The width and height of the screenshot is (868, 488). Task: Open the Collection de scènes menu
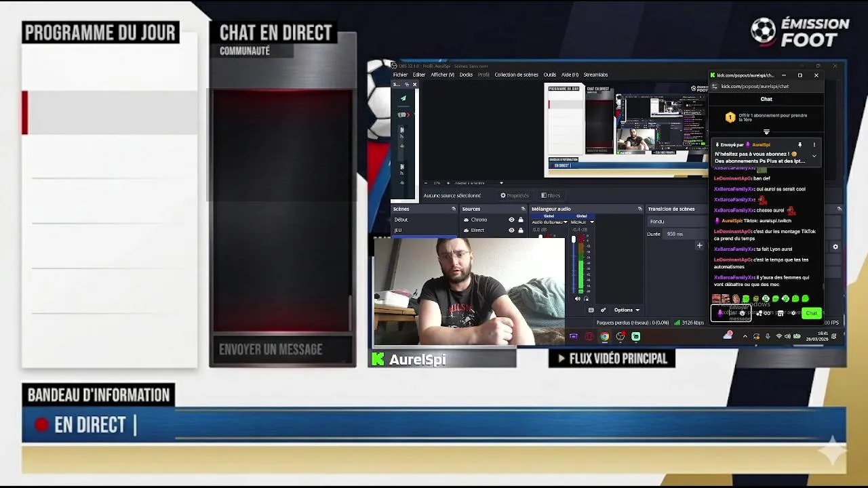(516, 75)
